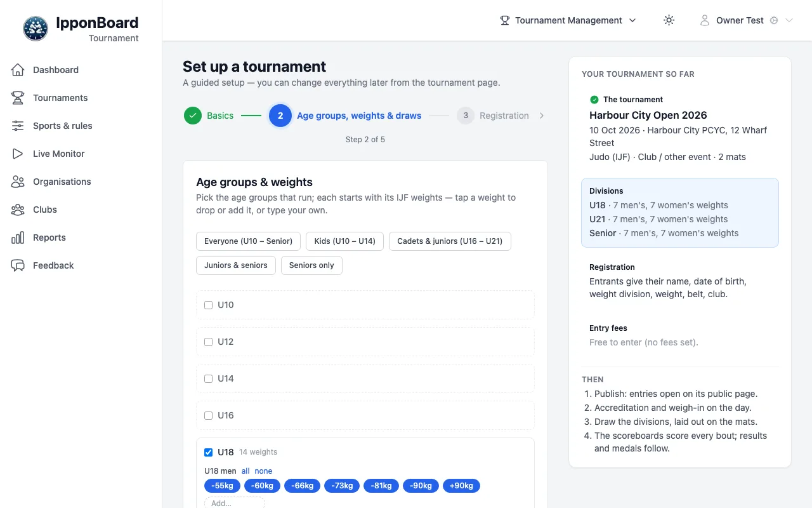This screenshot has width=812, height=508.
Task: Apply the Kids (U10 – U14) preset
Action: point(344,241)
